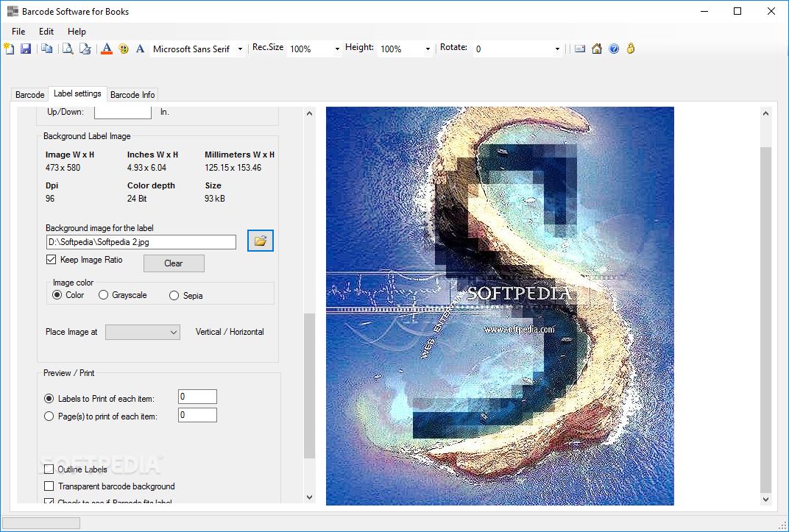Click the settings panel scrollbar thumb
Viewport: 789px width, 532px height.
309,386
